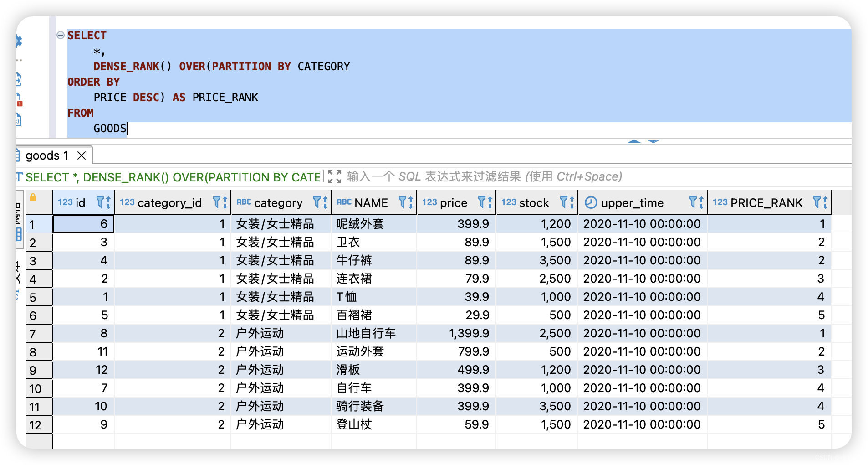Close the goods 1 result tab
Image resolution: width=868 pixels, height=465 pixels.
82,155
